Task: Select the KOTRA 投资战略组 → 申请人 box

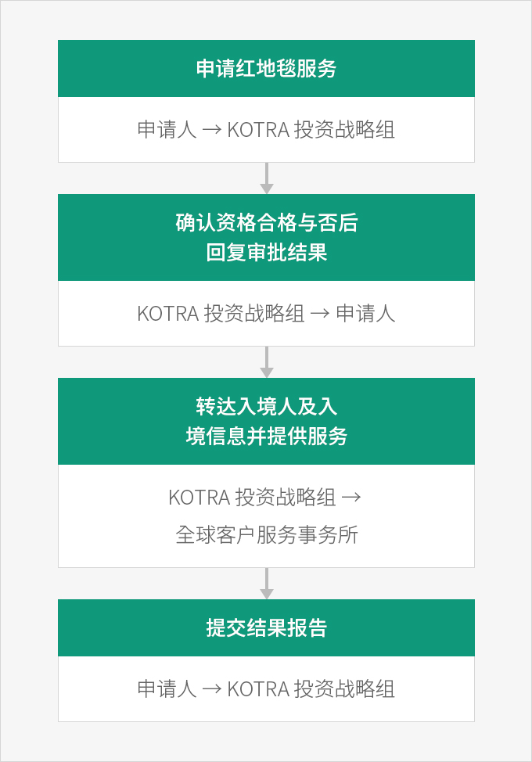Action: pos(266,314)
